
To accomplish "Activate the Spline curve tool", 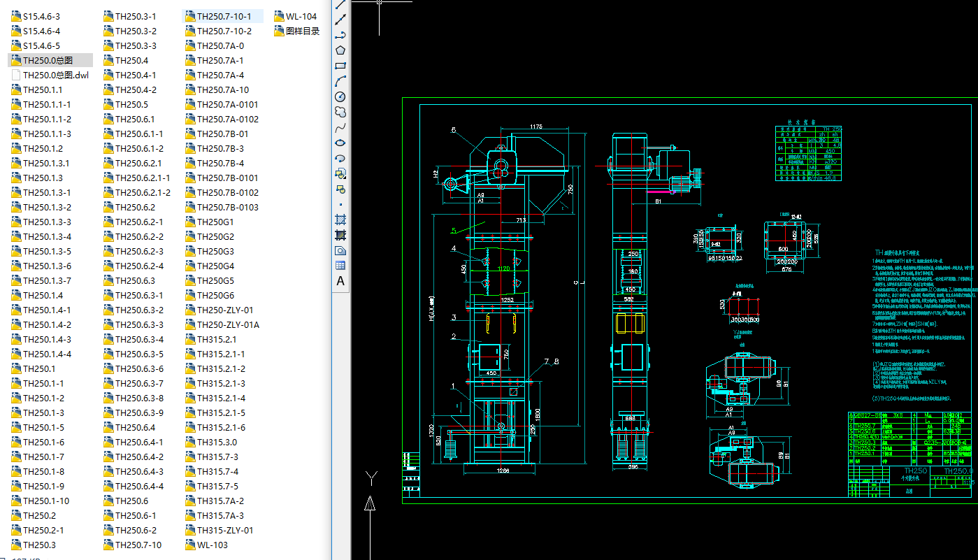I will click(x=340, y=127).
